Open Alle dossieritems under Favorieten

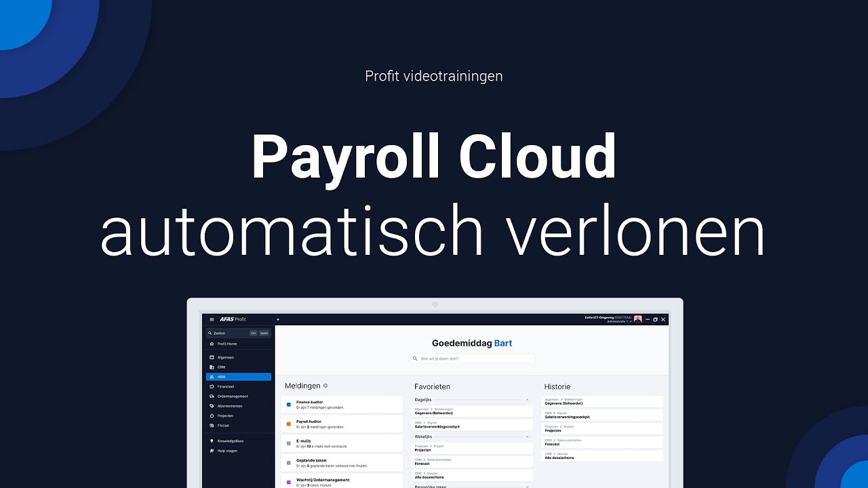(x=473, y=475)
